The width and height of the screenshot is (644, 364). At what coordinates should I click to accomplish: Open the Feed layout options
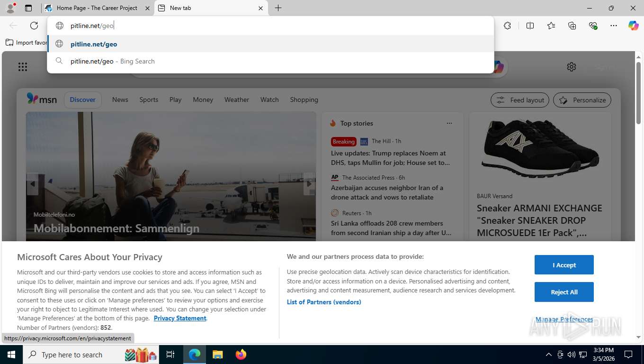tap(520, 100)
